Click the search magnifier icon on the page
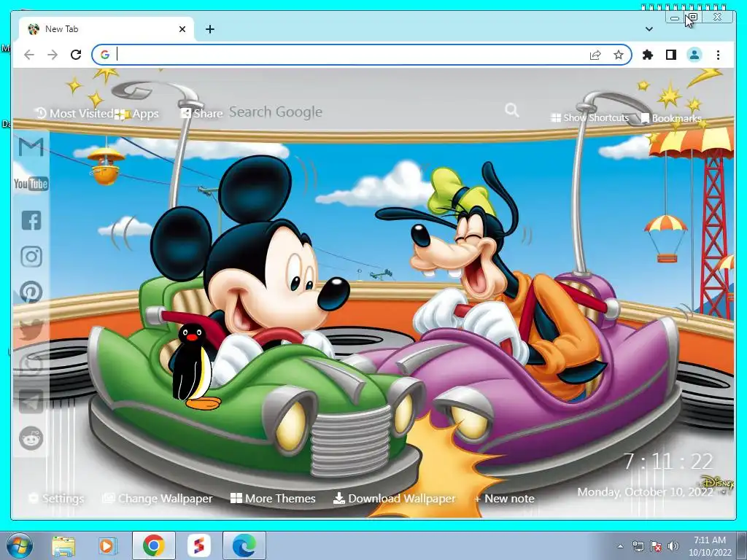 (x=512, y=111)
